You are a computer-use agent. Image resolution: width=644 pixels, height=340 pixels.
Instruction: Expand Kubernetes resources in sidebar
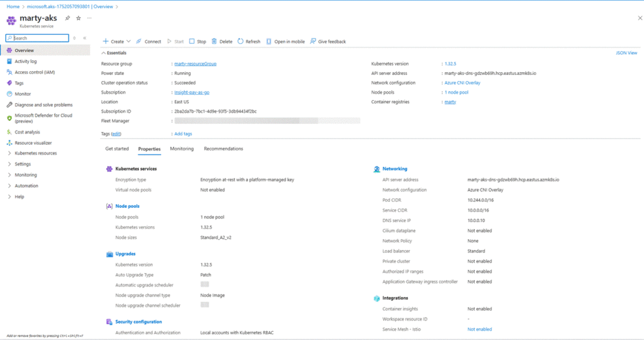pyautogui.click(x=35, y=153)
